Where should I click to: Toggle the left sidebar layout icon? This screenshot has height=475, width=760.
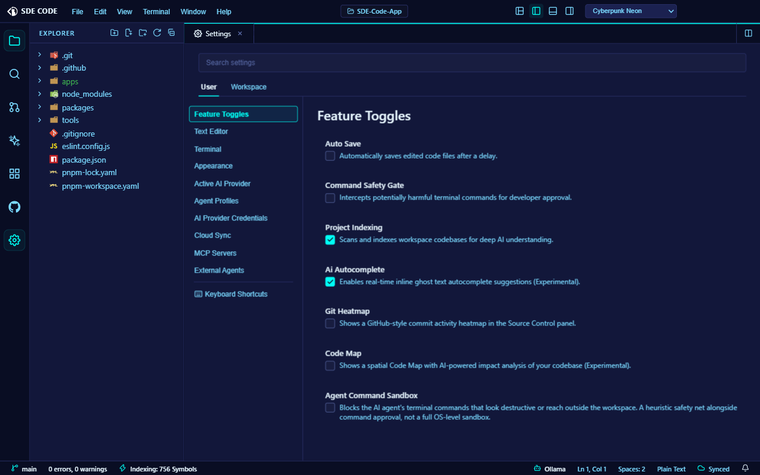(536, 11)
